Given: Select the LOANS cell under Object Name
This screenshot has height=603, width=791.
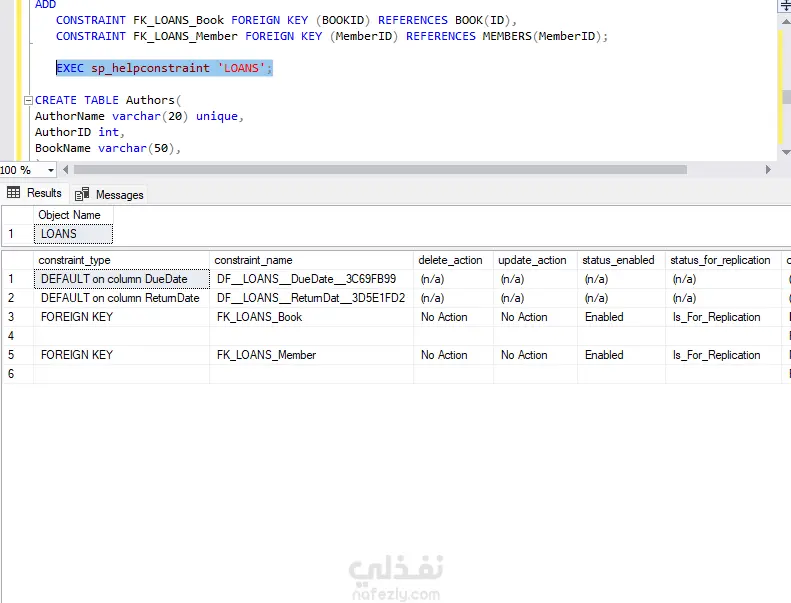Looking at the screenshot, I should (x=73, y=234).
